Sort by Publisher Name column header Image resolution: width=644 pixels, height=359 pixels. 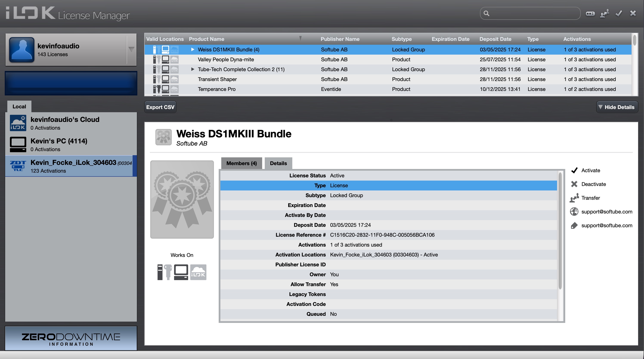click(340, 39)
